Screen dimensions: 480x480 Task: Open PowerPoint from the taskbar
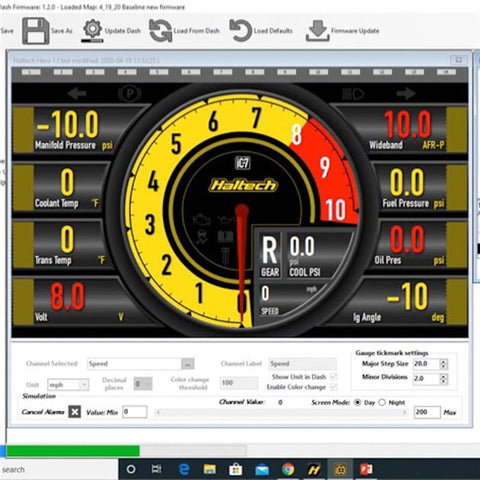366,469
